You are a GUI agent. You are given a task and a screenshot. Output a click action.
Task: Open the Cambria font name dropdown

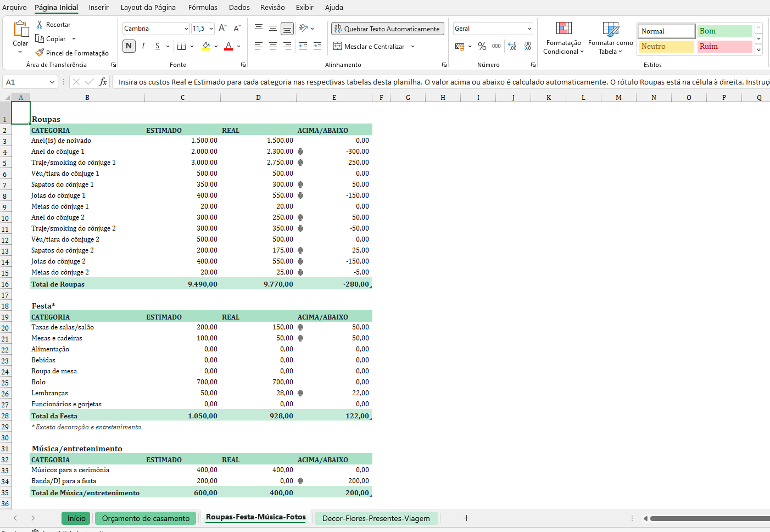(187, 29)
